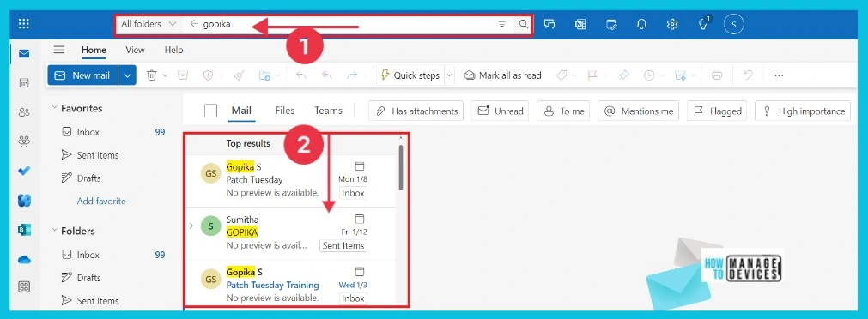The height and width of the screenshot is (319, 868).
Task: Select the Mail results tab
Action: pos(241,111)
